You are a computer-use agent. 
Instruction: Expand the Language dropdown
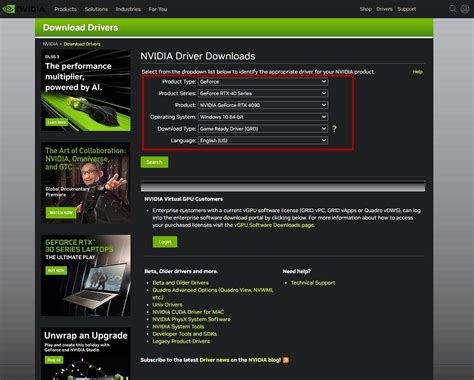263,141
